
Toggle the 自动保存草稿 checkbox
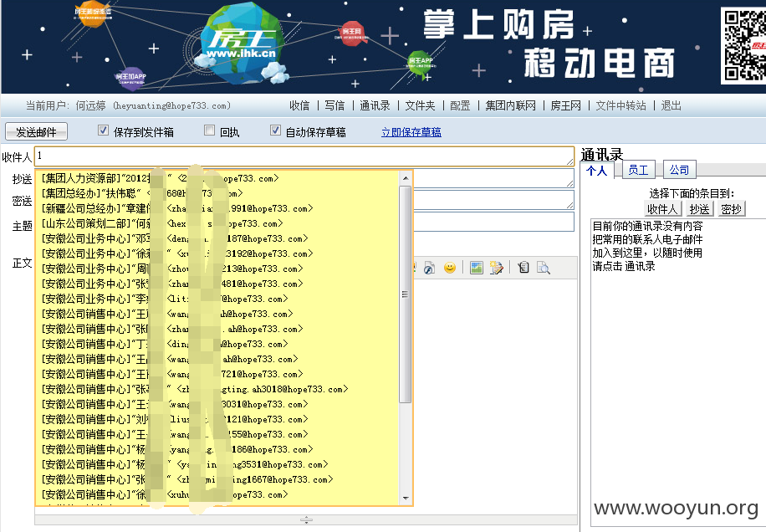pos(275,130)
